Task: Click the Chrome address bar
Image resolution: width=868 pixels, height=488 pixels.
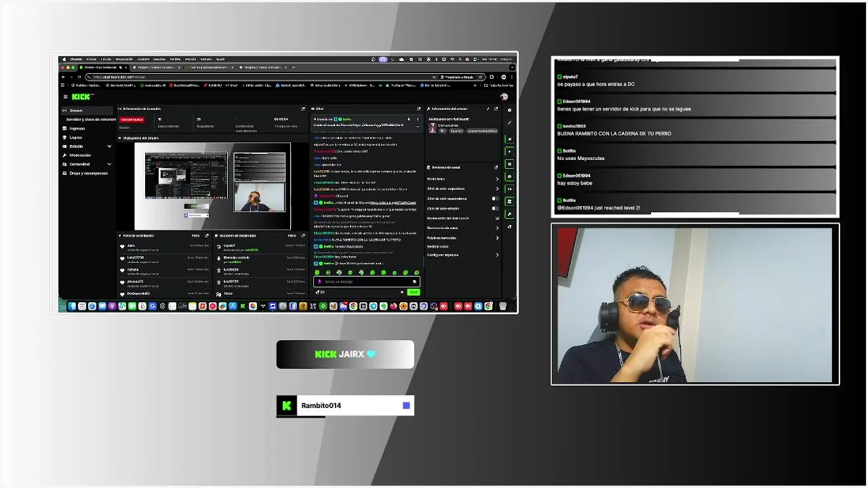Action: tap(285, 77)
